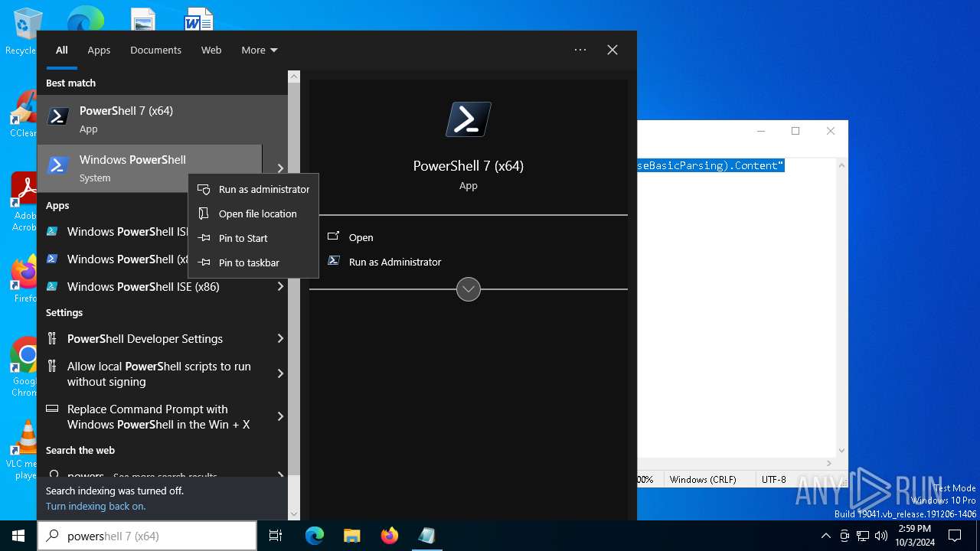This screenshot has width=980, height=551.
Task: Click results list scrollbar up arrow
Action: click(x=294, y=77)
